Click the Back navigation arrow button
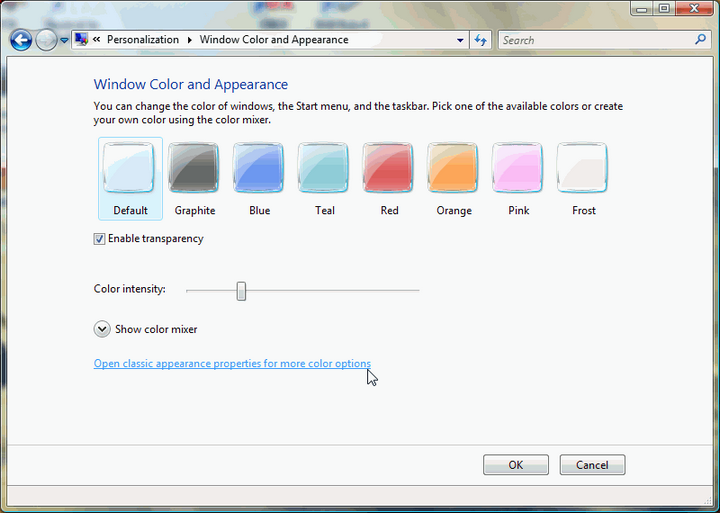 [x=21, y=40]
